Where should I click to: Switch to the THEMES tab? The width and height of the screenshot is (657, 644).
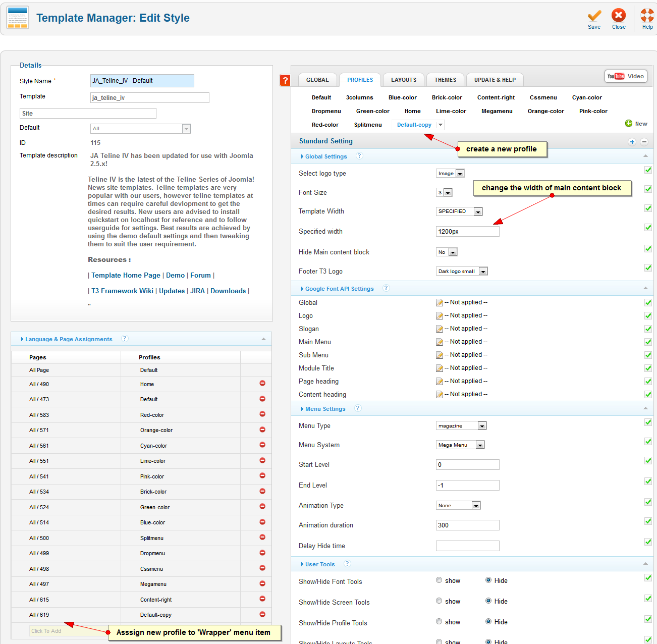click(445, 80)
